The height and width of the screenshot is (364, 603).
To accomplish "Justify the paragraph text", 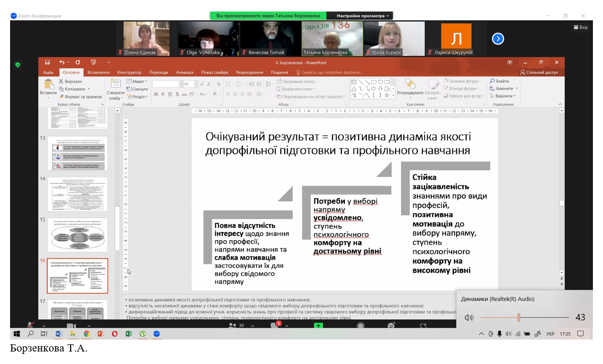I will (x=250, y=94).
